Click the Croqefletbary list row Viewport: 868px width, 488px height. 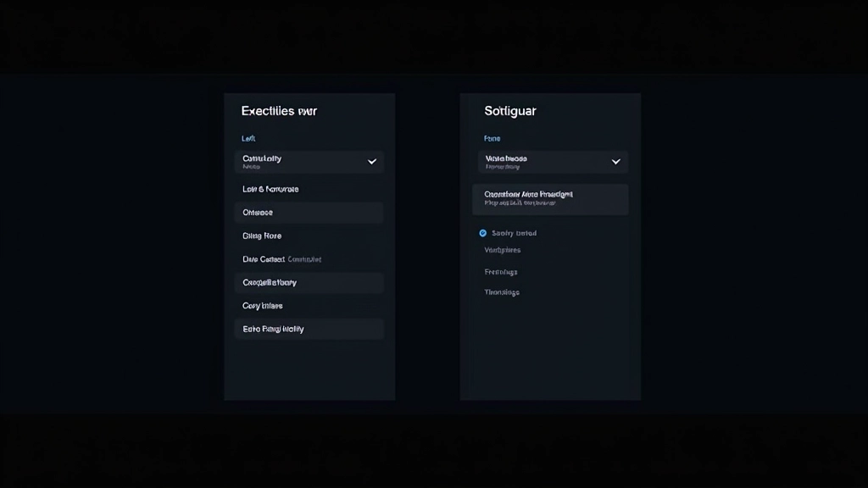(x=309, y=282)
